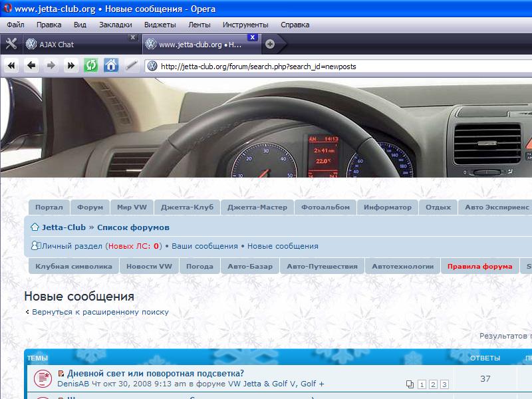Open the Opera panels wrench icon
Viewport: 532px width, 399px height.
(11, 44)
